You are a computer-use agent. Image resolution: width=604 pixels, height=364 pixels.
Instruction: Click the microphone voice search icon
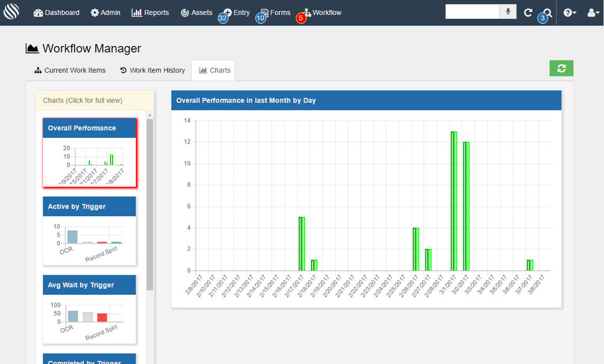click(x=508, y=12)
